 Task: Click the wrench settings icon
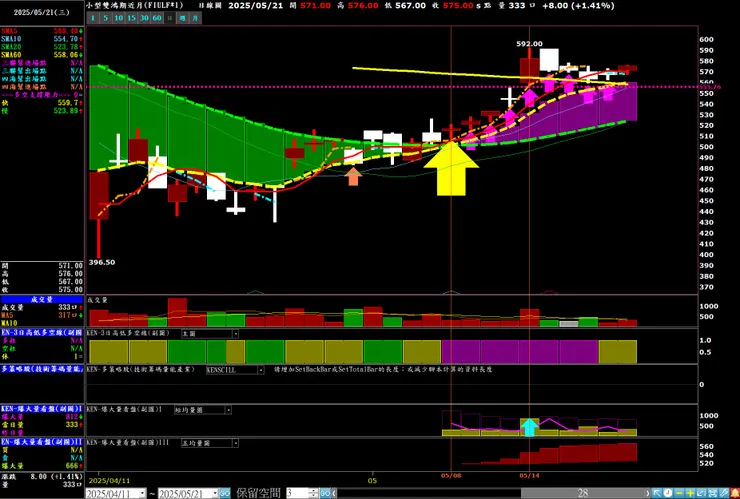point(724,493)
